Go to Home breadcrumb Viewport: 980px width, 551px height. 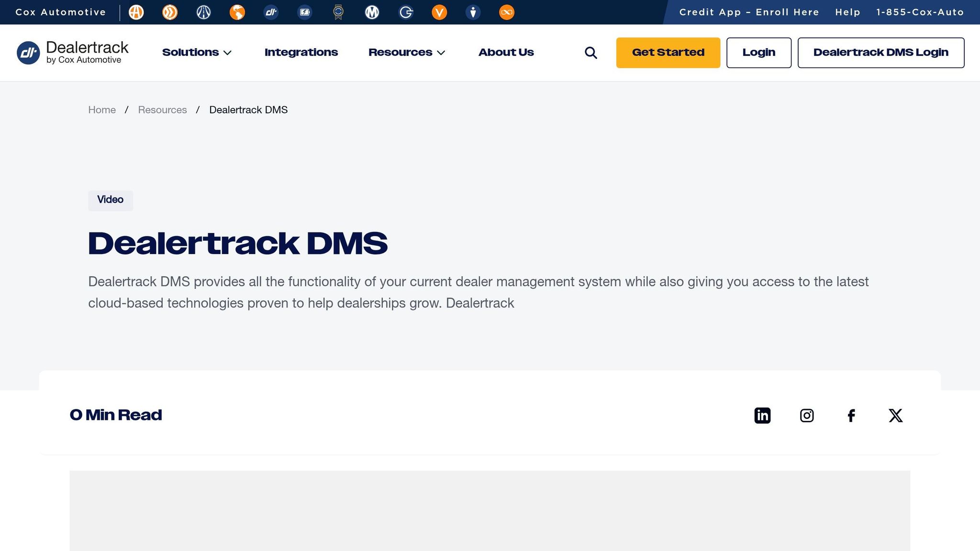coord(102,110)
